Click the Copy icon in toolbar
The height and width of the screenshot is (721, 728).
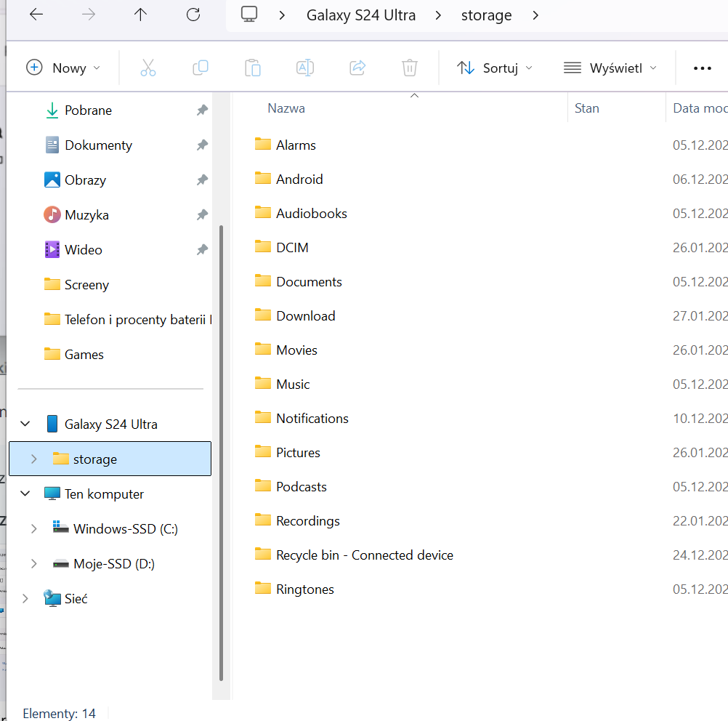coord(201,68)
